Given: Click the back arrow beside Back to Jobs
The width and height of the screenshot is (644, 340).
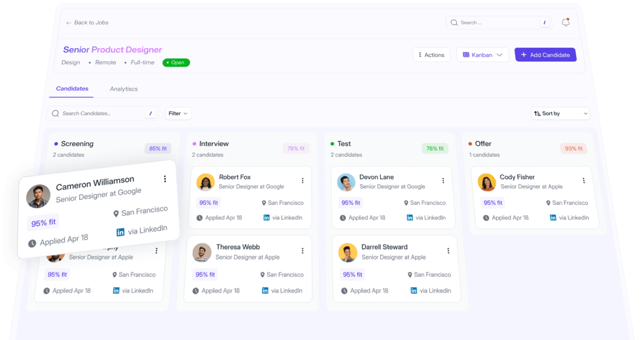Looking at the screenshot, I should tap(69, 23).
